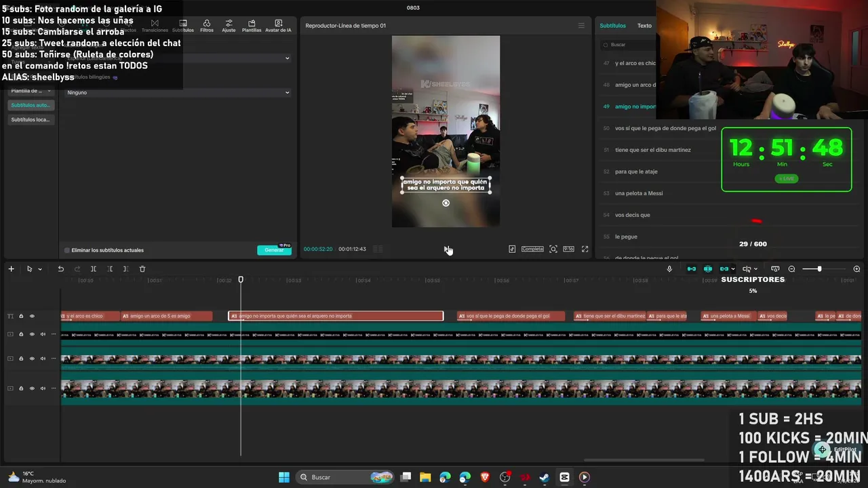
Task: Click the playhead marker on the ruler
Action: pyautogui.click(x=241, y=279)
